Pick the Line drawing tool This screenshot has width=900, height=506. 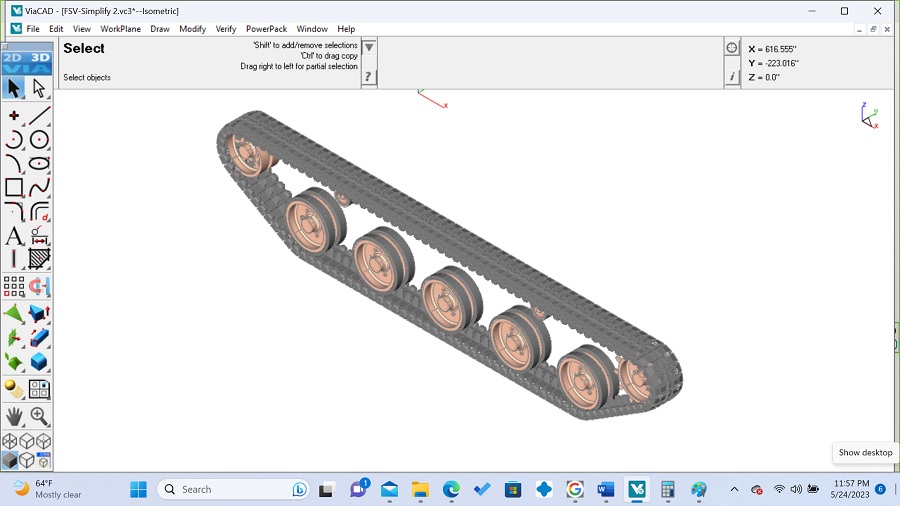(x=39, y=115)
